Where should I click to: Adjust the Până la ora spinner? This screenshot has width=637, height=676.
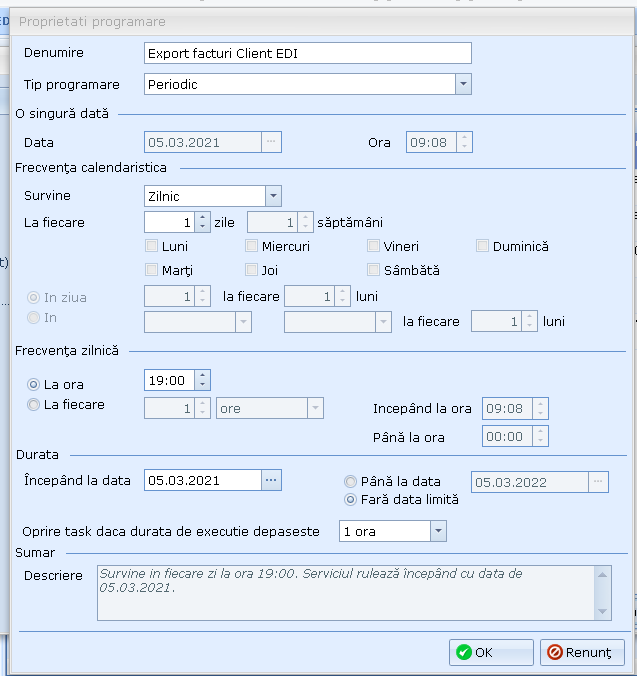click(x=540, y=436)
